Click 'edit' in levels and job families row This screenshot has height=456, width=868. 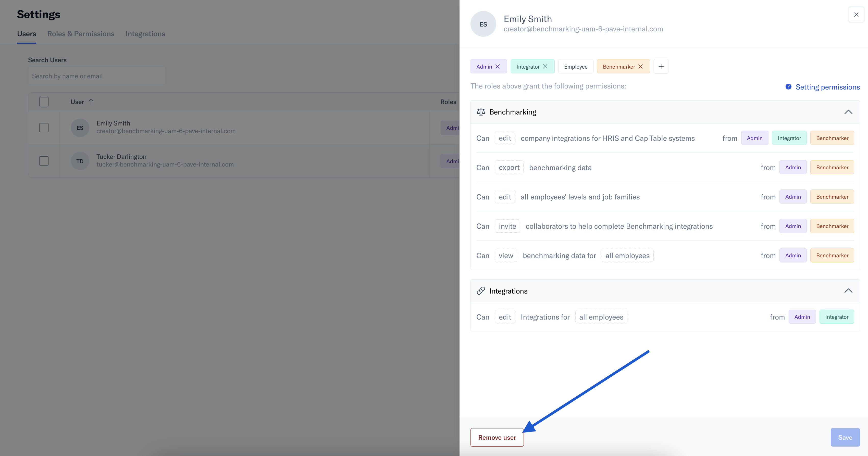point(505,197)
